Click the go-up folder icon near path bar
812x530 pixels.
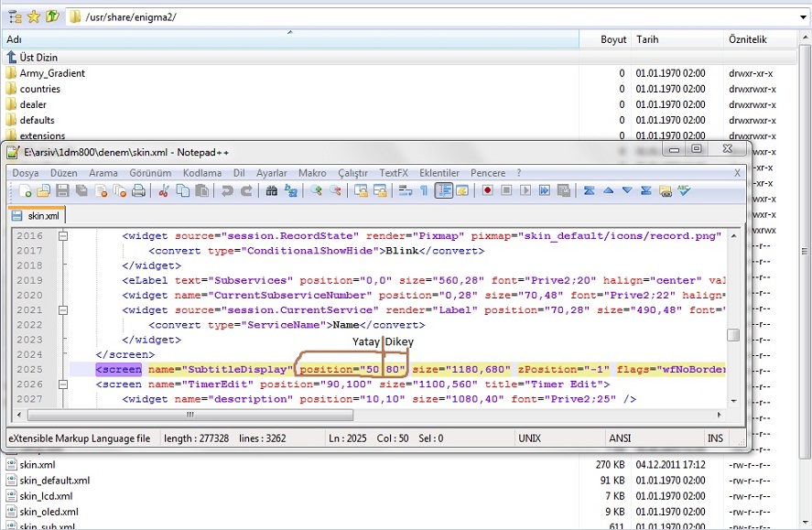coord(52,16)
